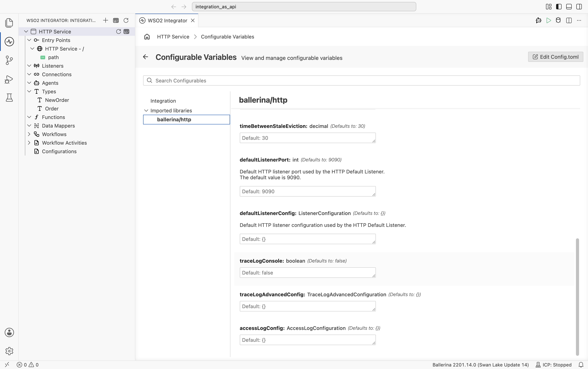Click the Debug bug icon in editor toolbar

(558, 20)
